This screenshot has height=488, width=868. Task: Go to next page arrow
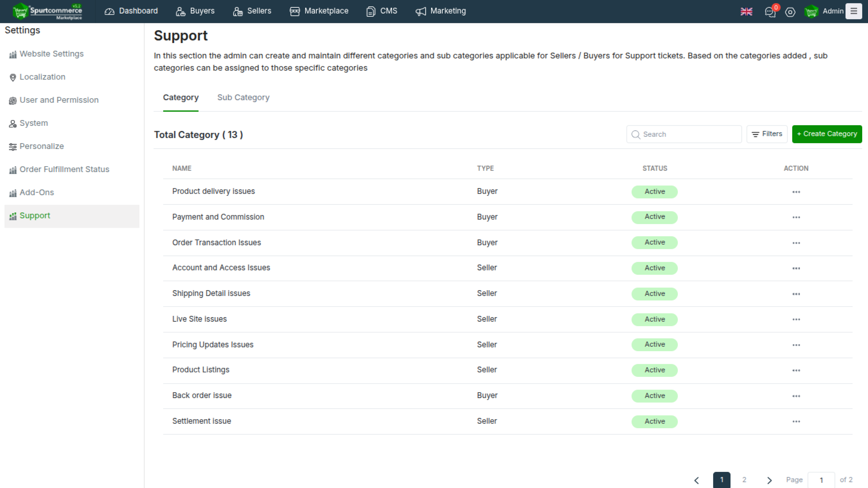(x=769, y=480)
